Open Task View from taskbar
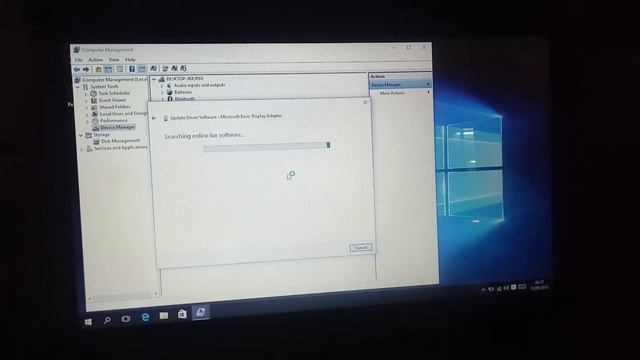 coord(126,318)
